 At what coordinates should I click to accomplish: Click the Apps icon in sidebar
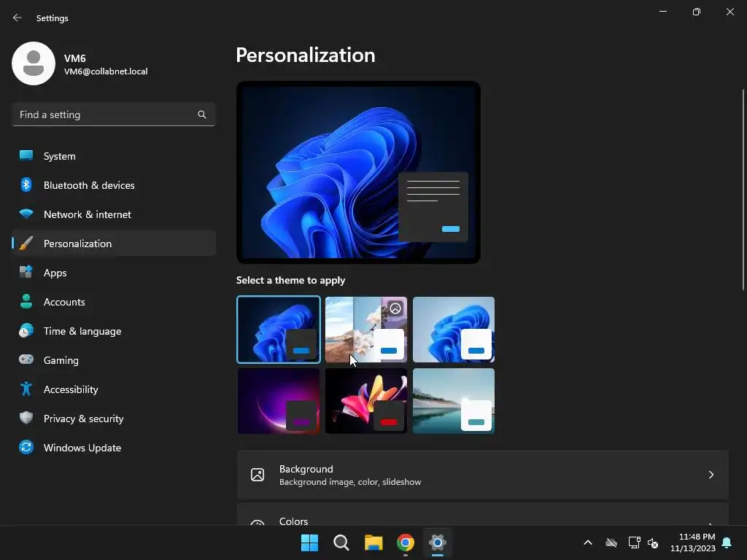(26, 272)
